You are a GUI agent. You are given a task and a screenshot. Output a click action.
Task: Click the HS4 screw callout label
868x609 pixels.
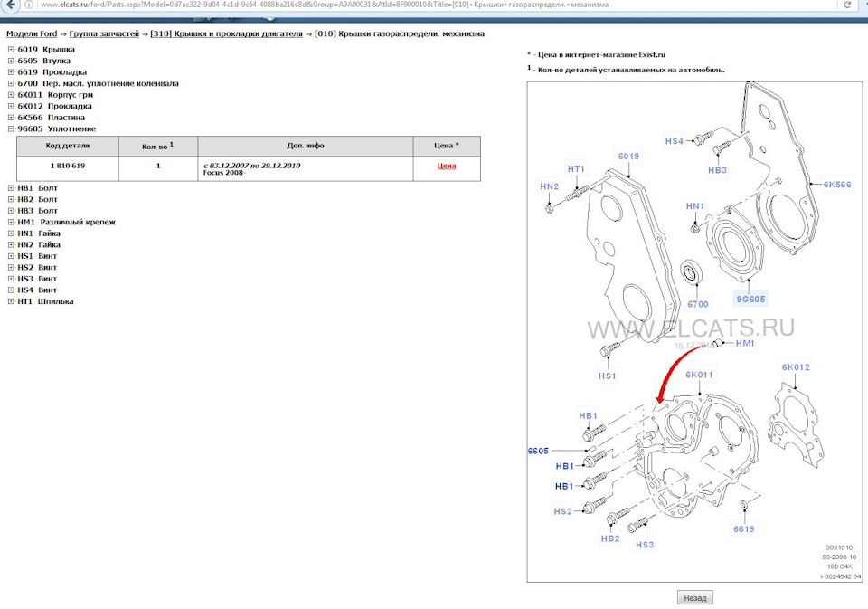tap(675, 141)
